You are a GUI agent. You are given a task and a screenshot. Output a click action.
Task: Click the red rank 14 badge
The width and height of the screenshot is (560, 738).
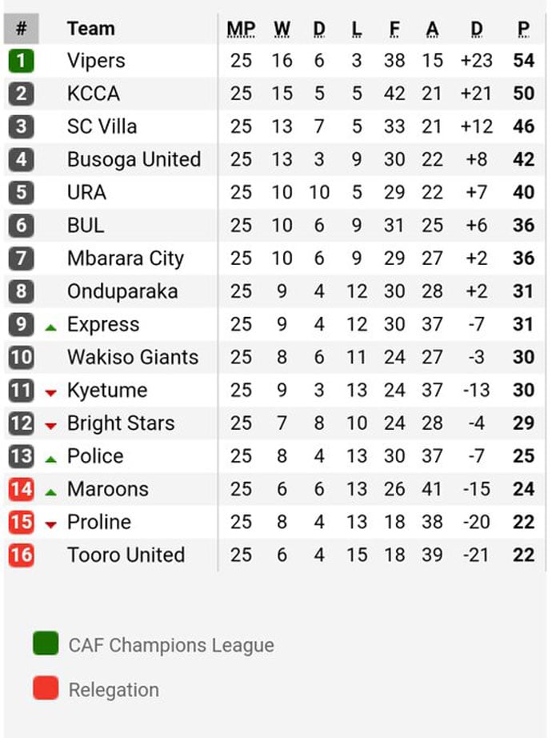point(21,489)
